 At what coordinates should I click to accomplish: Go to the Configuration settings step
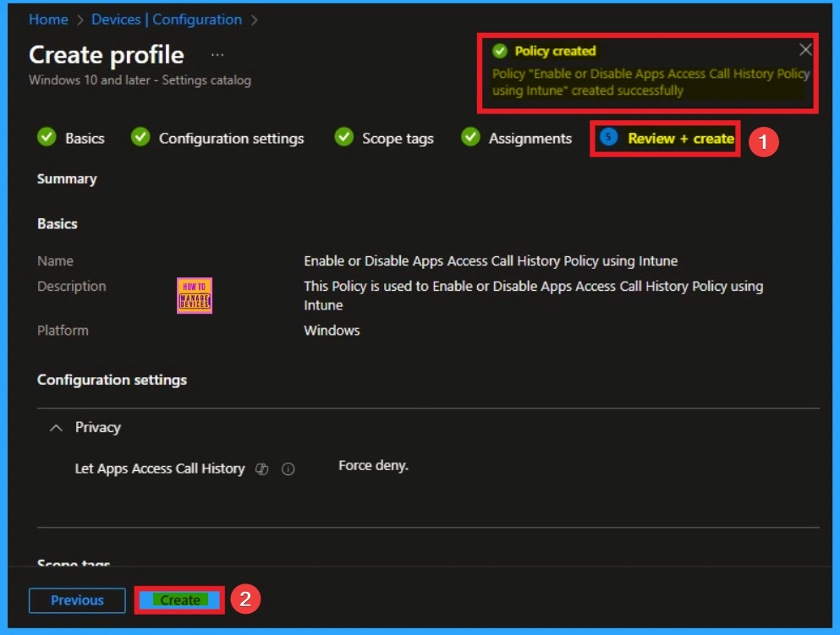click(x=217, y=138)
